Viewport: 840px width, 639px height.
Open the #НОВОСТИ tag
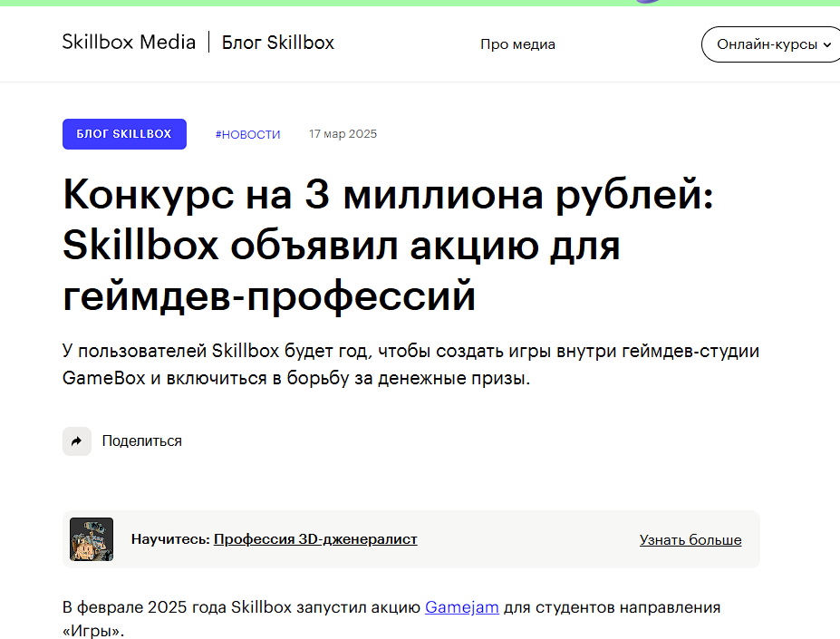pos(248,133)
